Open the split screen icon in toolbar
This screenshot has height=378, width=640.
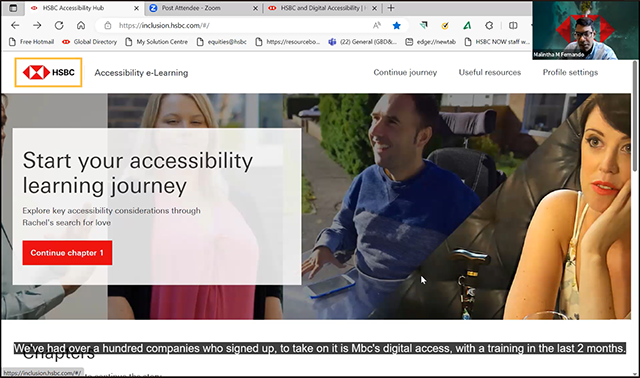(513, 25)
